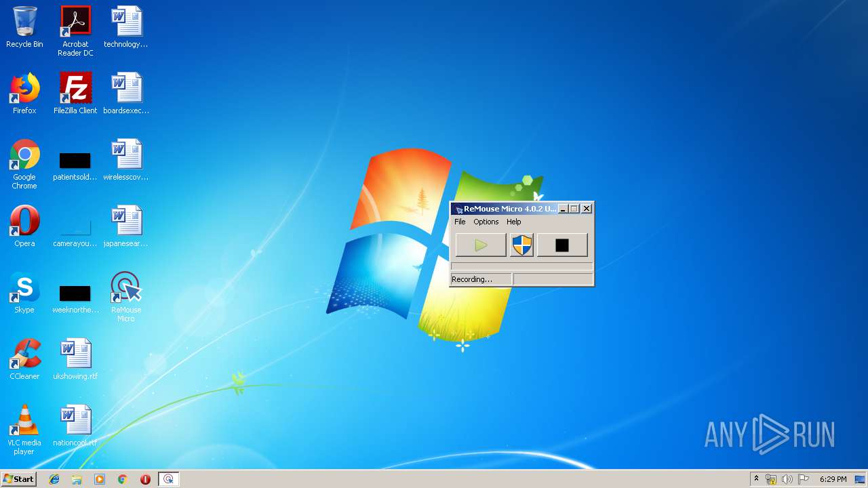
Task: Select the Google Chrome desktop shortcut
Action: (x=24, y=164)
